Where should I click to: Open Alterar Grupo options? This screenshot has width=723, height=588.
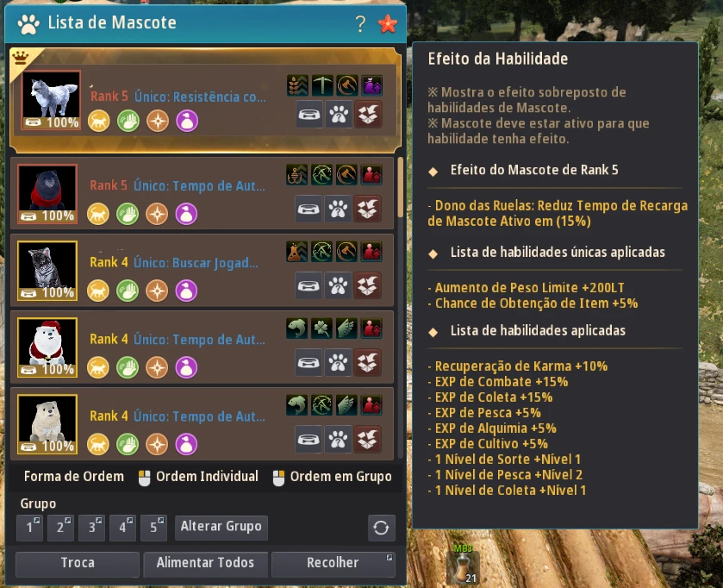click(x=221, y=527)
